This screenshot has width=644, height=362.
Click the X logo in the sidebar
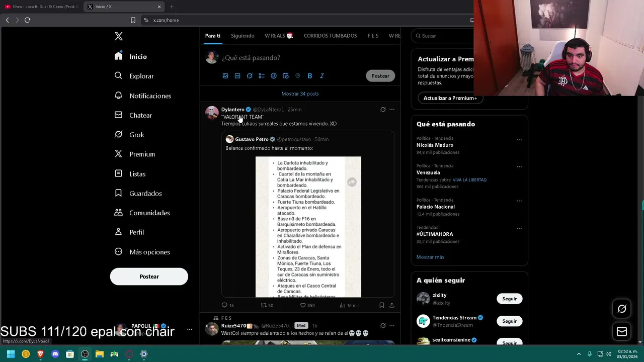click(x=119, y=36)
